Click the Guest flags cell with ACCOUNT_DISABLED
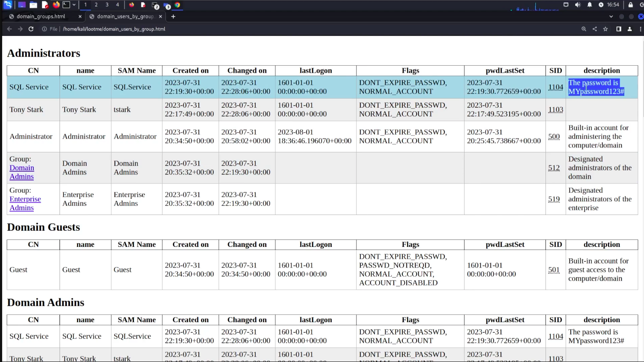The image size is (644, 362). [410, 270]
